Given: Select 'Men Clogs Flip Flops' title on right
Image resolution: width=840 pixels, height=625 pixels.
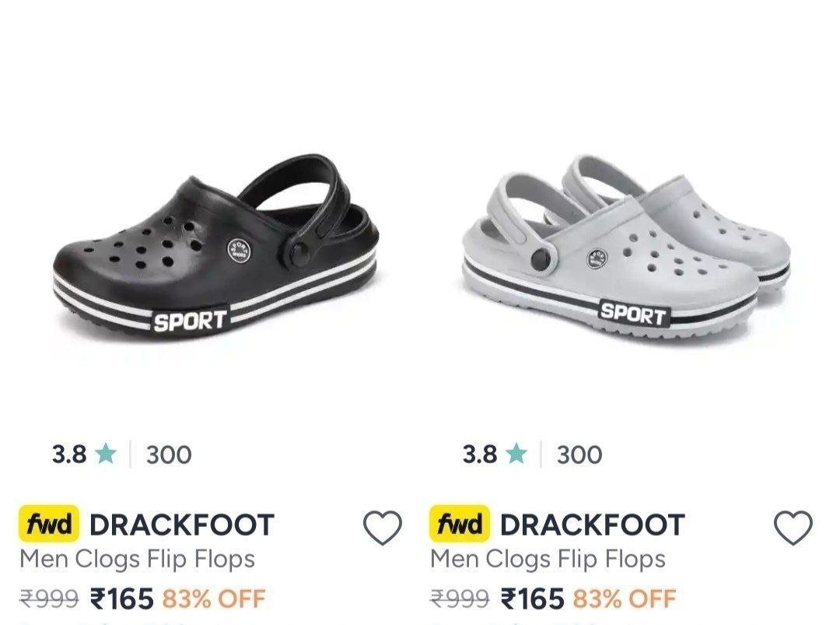Looking at the screenshot, I should [548, 559].
